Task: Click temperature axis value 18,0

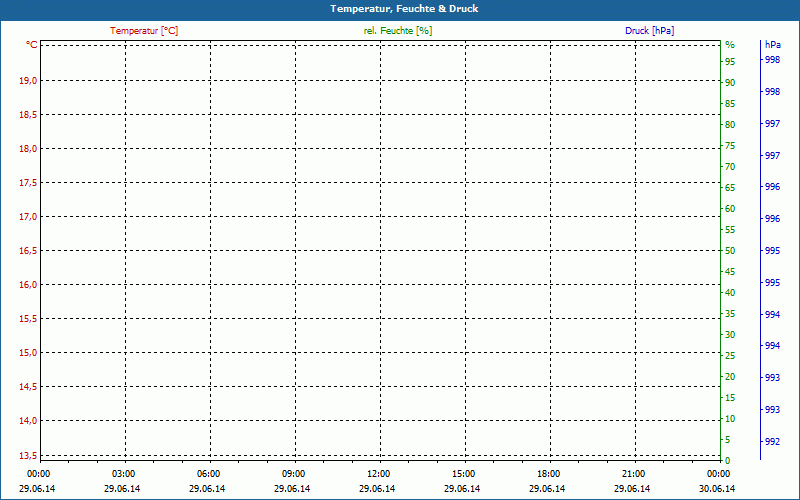Action: [28, 148]
